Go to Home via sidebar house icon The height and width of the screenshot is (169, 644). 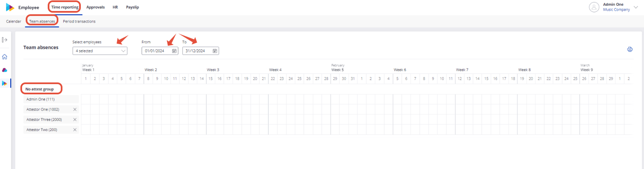(5, 57)
